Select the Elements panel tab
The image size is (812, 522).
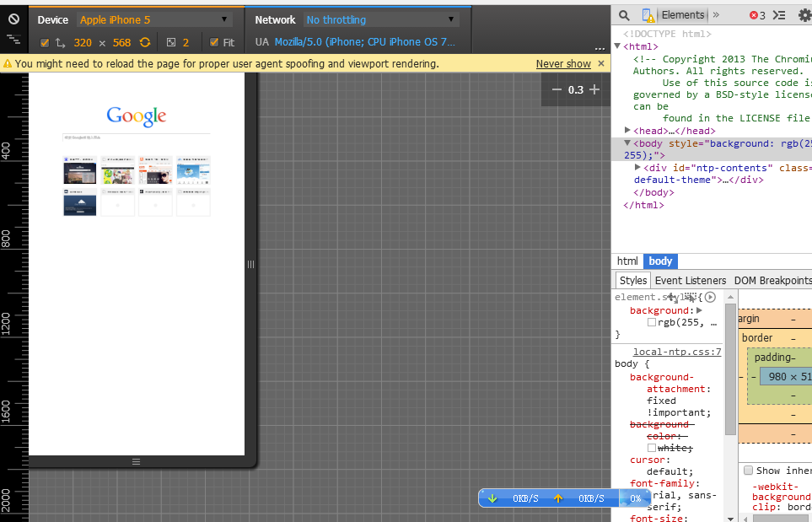[x=683, y=15]
